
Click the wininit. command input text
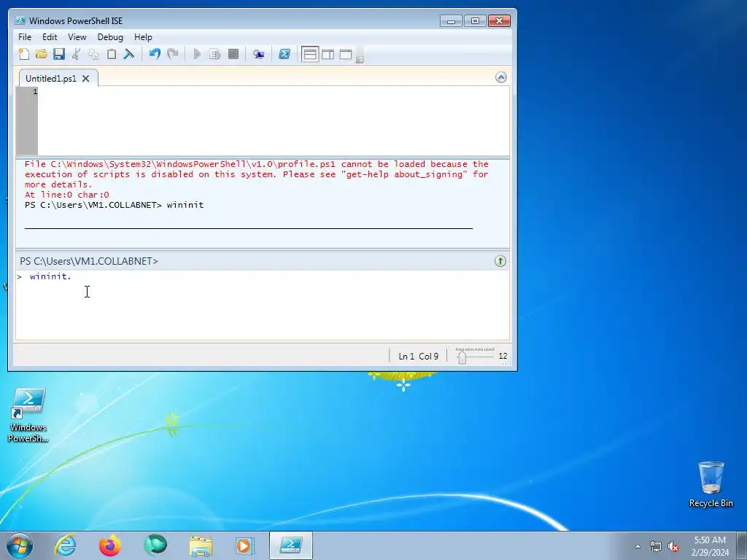click(50, 276)
